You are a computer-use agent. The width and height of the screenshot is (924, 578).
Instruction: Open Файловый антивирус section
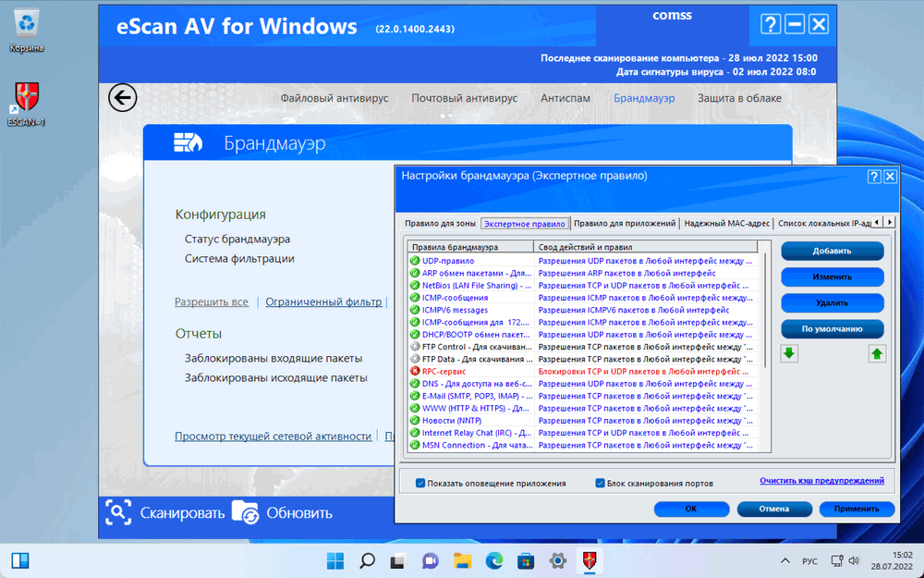(x=334, y=98)
